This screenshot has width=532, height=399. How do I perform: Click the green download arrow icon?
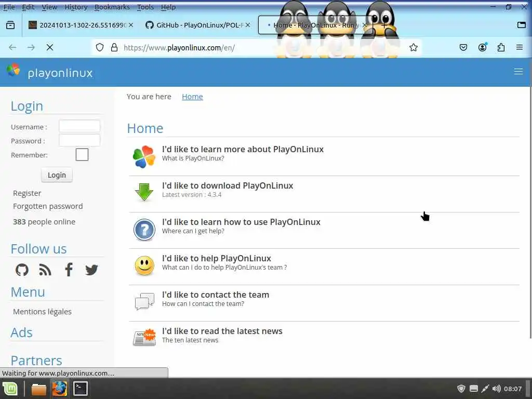(144, 192)
